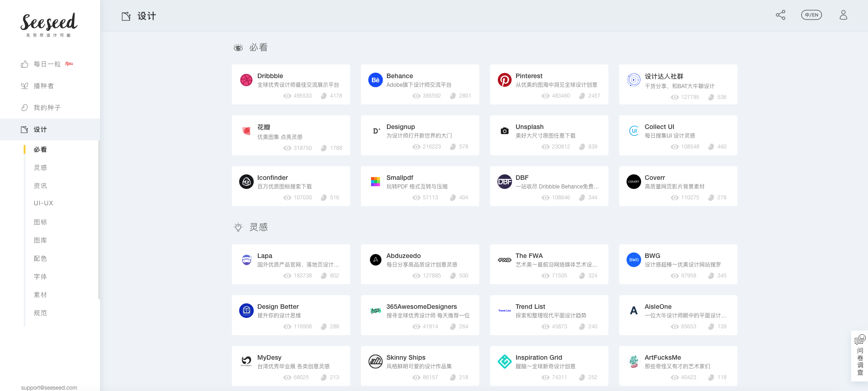868x391 pixels.
Task: Click the ArtFucksMe logo icon
Action: [x=634, y=361]
